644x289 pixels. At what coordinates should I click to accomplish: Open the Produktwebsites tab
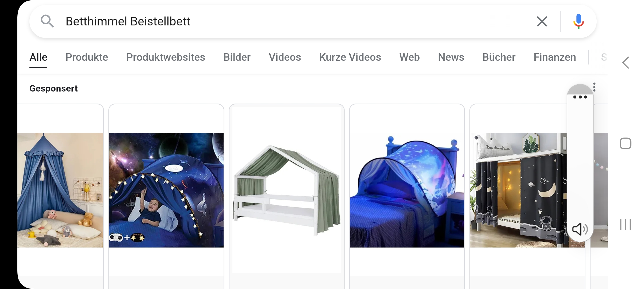pos(166,57)
